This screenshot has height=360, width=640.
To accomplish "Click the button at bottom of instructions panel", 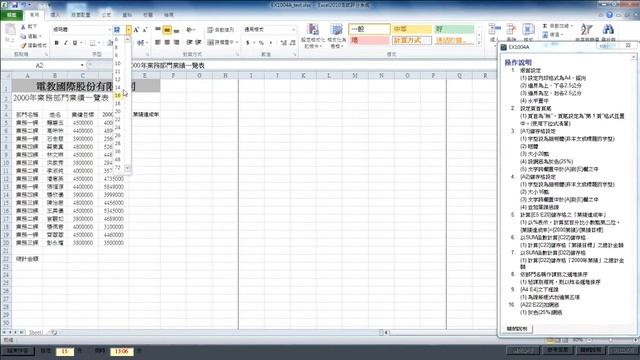I will coord(517,329).
